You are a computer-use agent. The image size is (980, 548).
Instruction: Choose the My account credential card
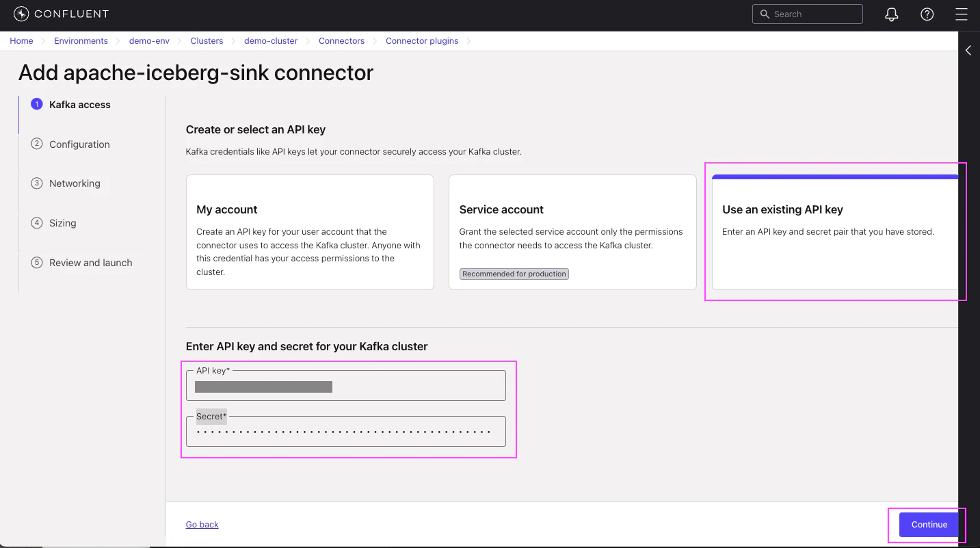coord(310,232)
